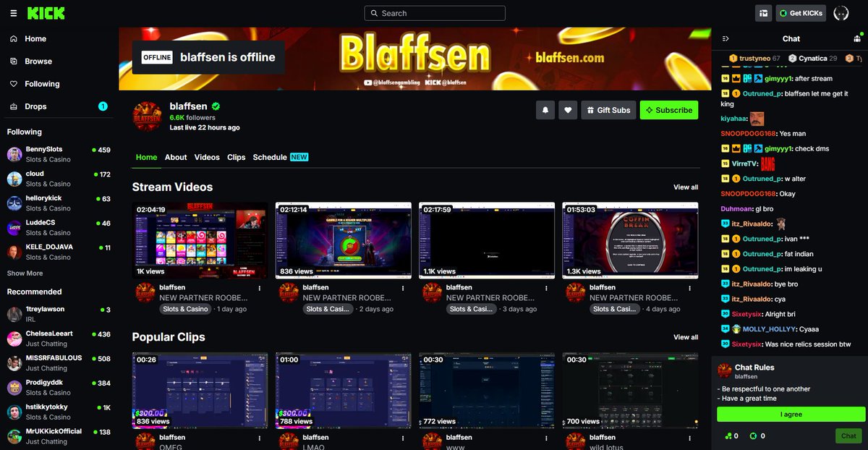Open your profile avatar menu
This screenshot has width=868, height=450.
[841, 13]
